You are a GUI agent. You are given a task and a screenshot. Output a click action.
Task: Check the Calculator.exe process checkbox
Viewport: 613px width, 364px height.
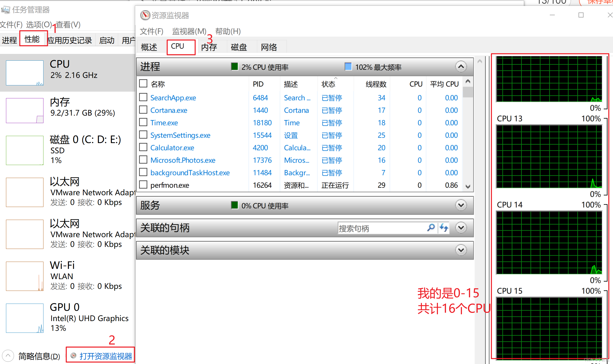tap(143, 147)
